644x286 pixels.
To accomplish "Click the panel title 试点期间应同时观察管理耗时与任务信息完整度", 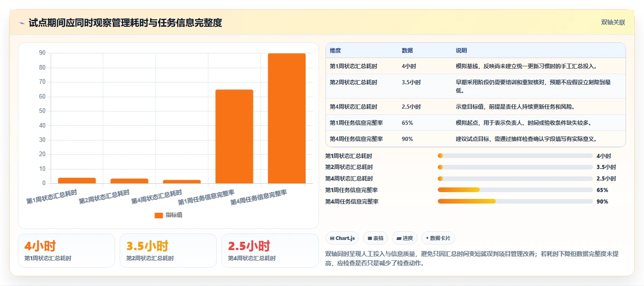I will [x=125, y=23].
